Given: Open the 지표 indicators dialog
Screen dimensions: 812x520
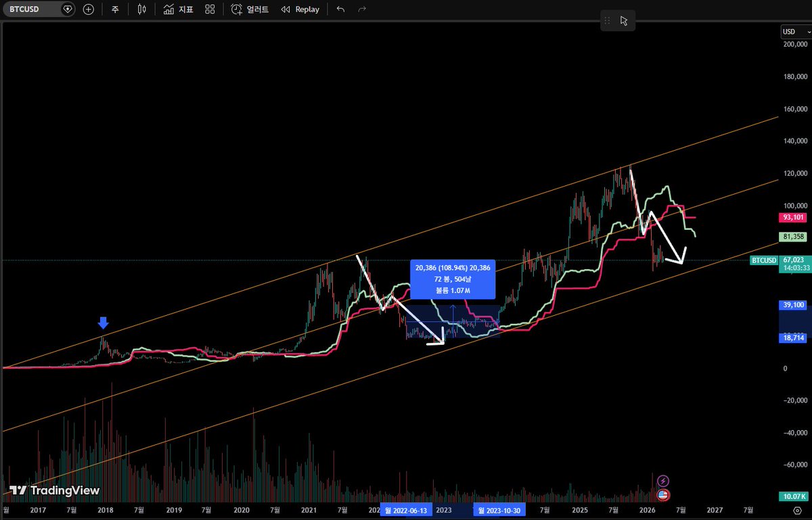Looking at the screenshot, I should pos(179,9).
